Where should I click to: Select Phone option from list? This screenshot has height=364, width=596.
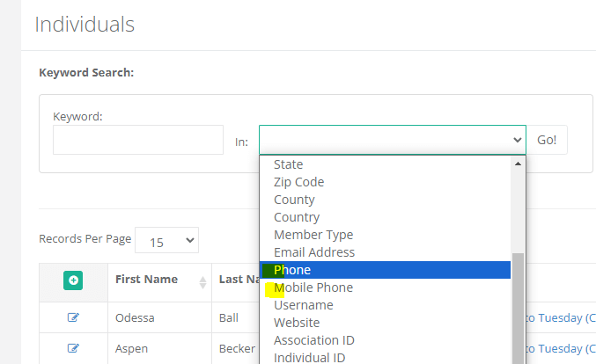coord(292,270)
